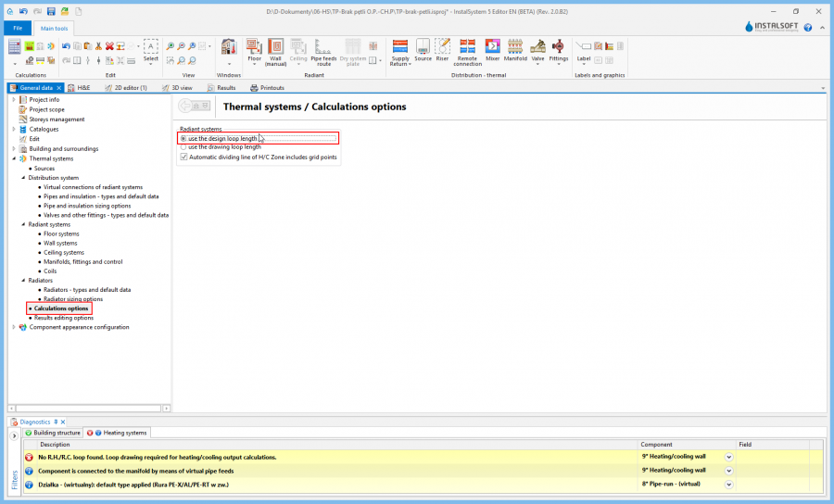
Task: Choose the Mixer tool
Action: pyautogui.click(x=492, y=50)
